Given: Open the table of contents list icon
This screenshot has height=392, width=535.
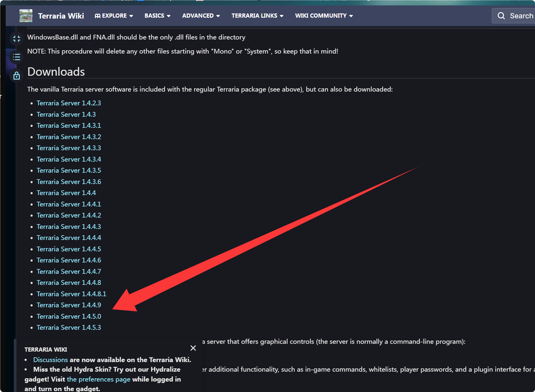Looking at the screenshot, I should [17, 57].
